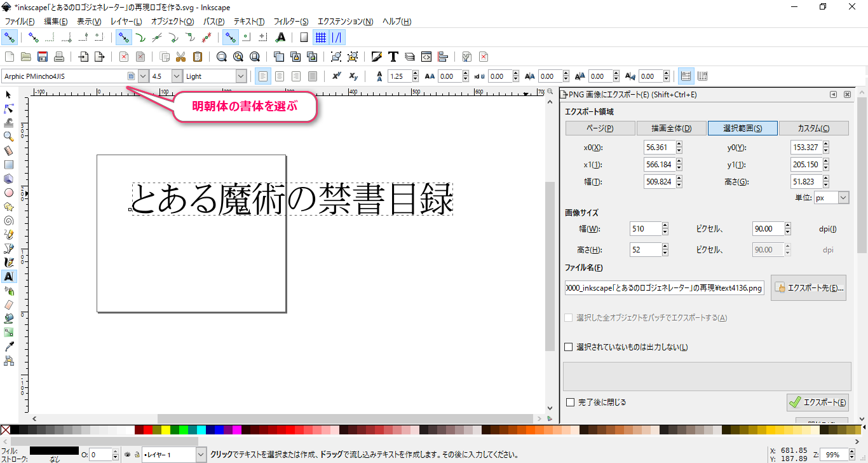
Task: Select align left text option
Action: click(262, 76)
